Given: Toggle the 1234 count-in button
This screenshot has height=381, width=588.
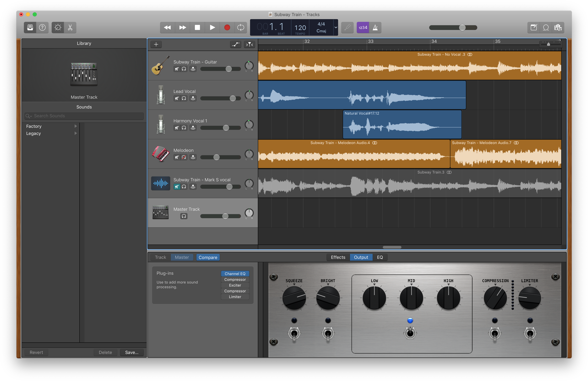Looking at the screenshot, I should (363, 27).
